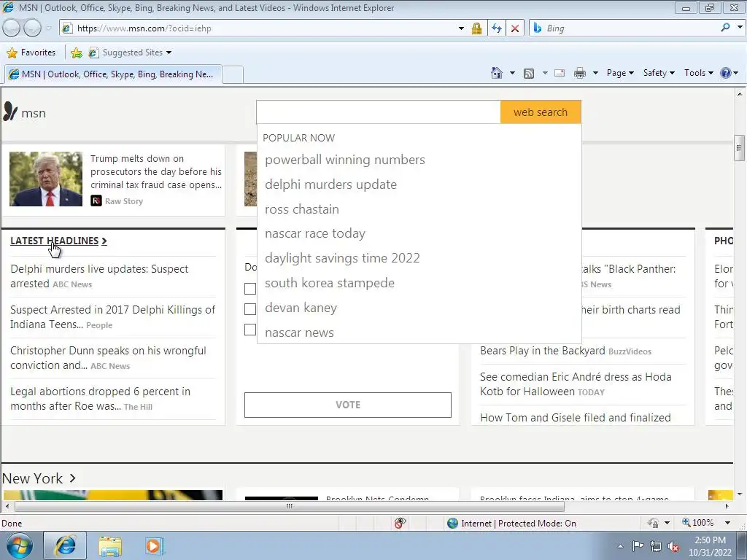Click the Stop loading X icon
This screenshot has width=747, height=560.
pyautogui.click(x=515, y=28)
